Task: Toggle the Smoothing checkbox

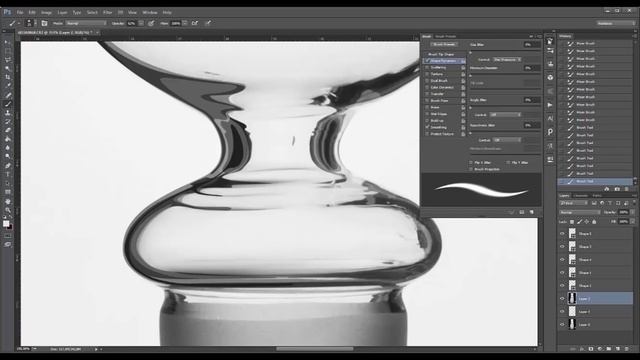Action: coord(427,127)
